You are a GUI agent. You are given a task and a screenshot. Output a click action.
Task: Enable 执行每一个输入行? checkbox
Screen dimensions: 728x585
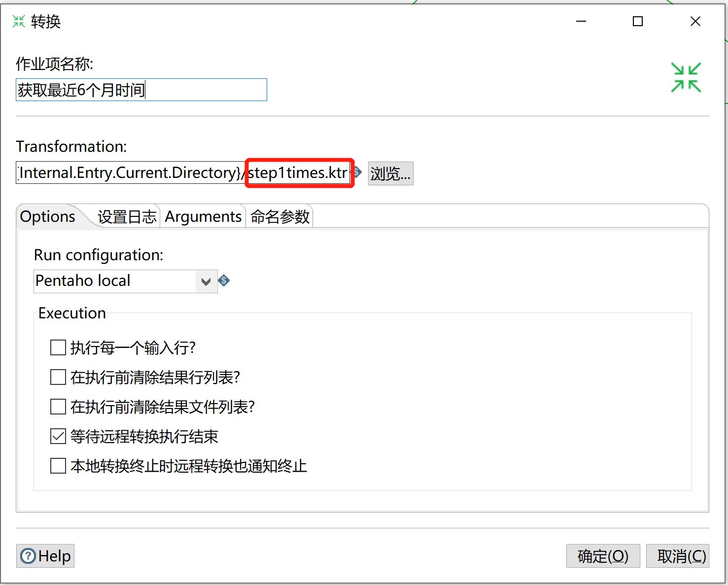[x=58, y=347]
